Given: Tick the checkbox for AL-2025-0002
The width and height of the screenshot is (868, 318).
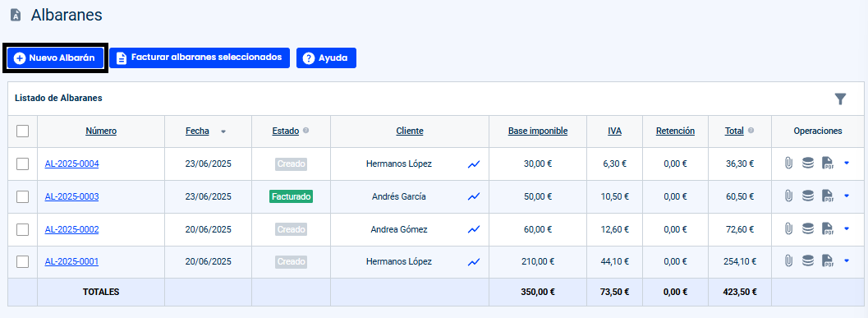Looking at the screenshot, I should pos(23,229).
